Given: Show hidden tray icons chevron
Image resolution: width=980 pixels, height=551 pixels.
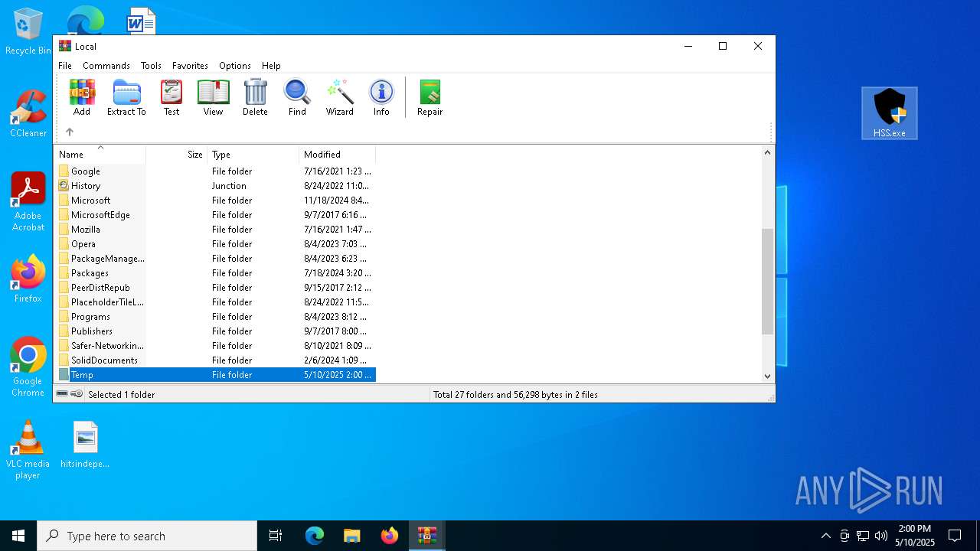Looking at the screenshot, I should [x=825, y=536].
